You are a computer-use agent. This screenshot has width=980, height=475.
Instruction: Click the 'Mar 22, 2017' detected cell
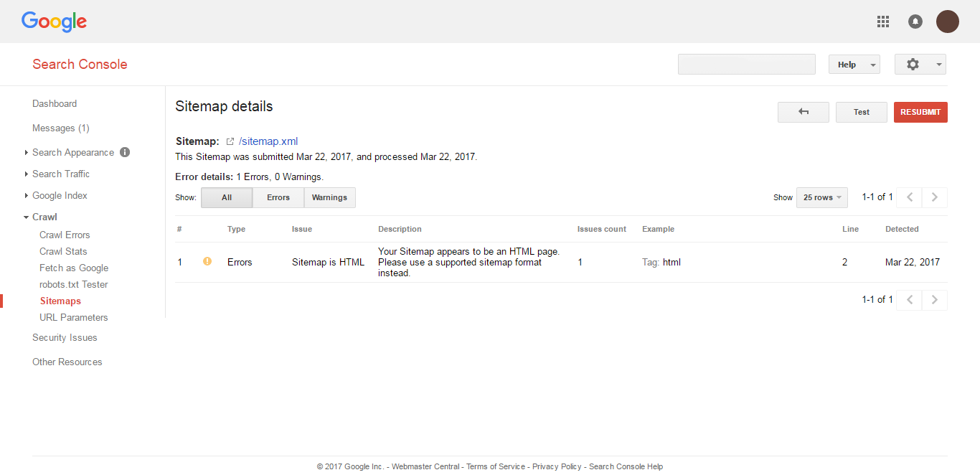pyautogui.click(x=913, y=262)
